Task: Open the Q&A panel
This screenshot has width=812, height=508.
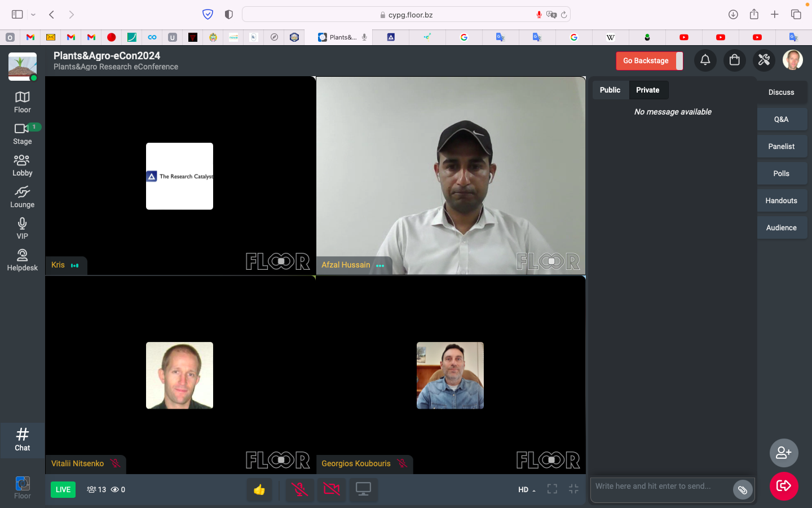Action: click(782, 119)
